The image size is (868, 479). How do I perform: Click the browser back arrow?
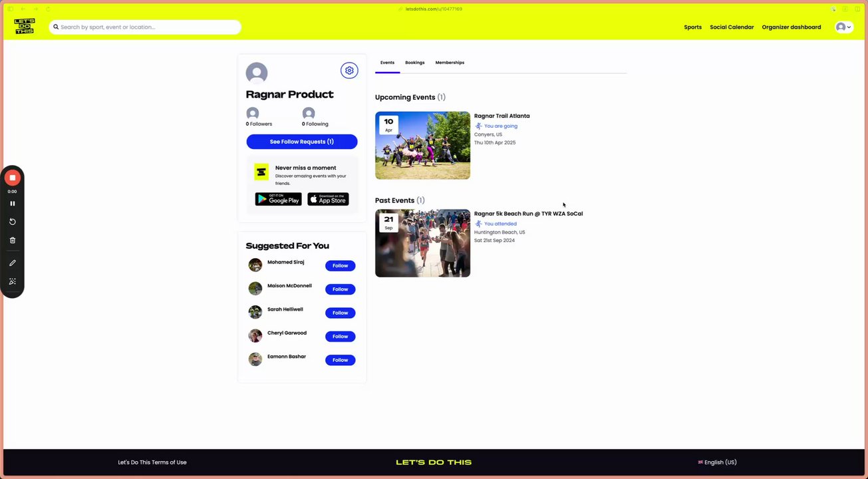(x=23, y=9)
